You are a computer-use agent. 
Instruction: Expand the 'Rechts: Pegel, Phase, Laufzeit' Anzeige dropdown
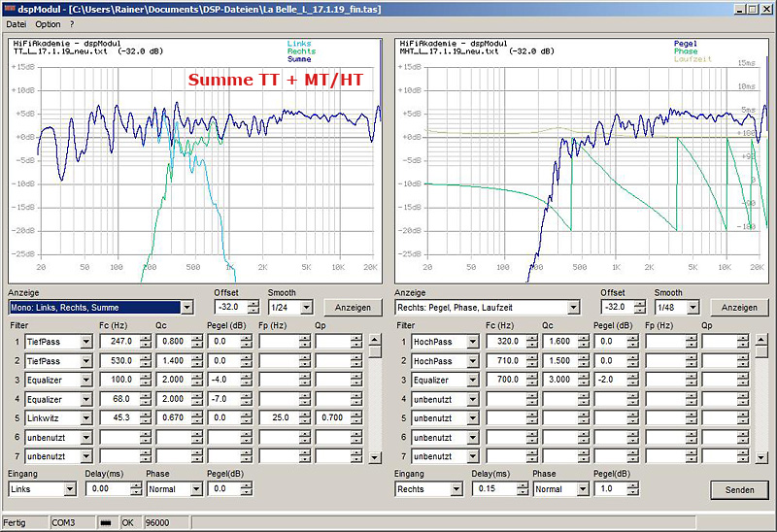click(572, 308)
